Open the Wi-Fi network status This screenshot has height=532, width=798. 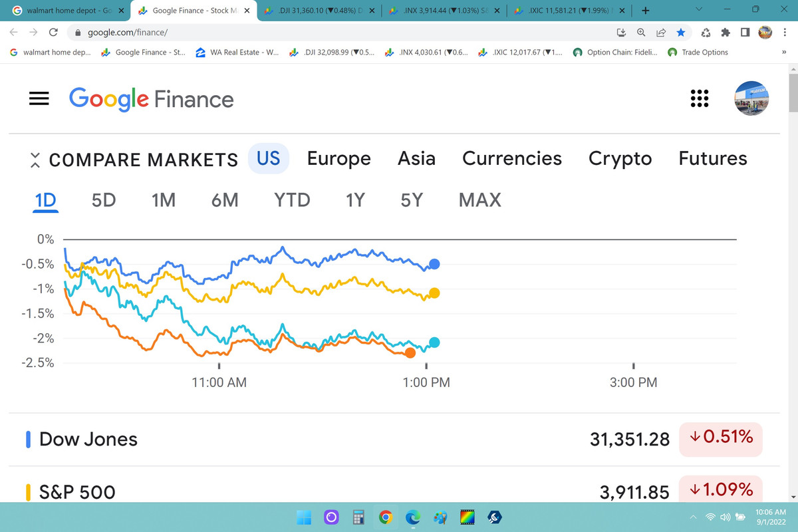tap(710, 517)
